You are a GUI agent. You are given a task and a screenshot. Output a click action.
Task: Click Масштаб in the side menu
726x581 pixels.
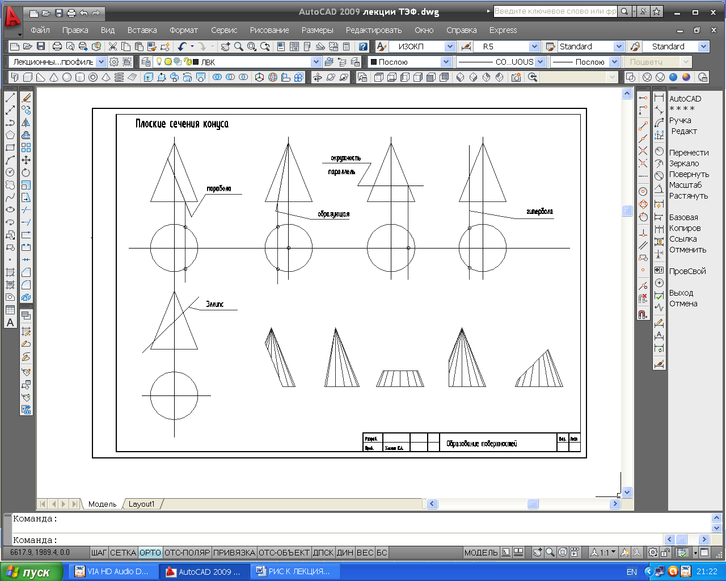(685, 185)
